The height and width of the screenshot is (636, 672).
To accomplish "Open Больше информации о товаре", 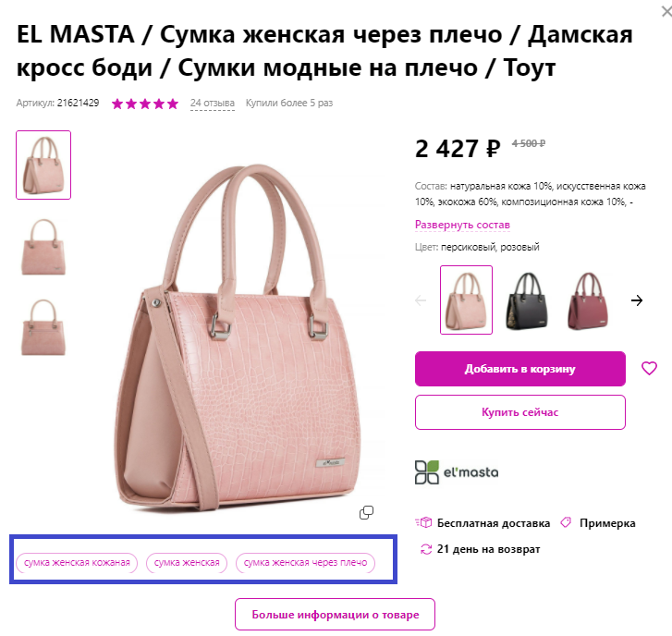I will 336,615.
